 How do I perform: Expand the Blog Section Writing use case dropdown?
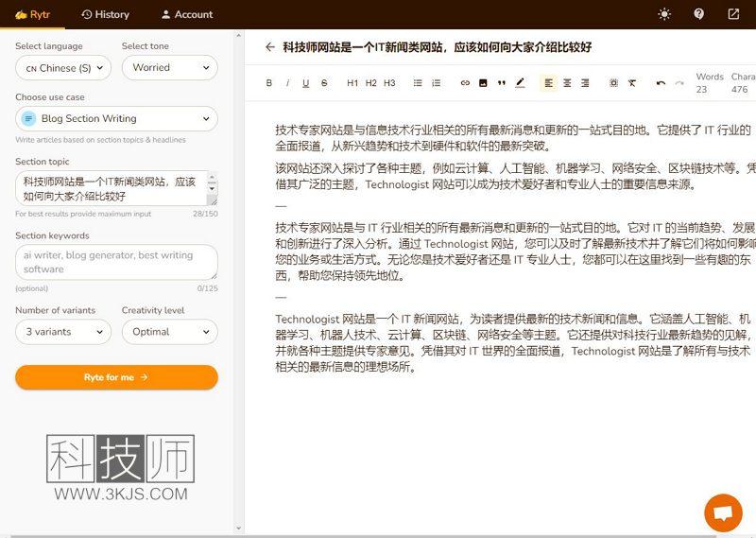click(116, 119)
